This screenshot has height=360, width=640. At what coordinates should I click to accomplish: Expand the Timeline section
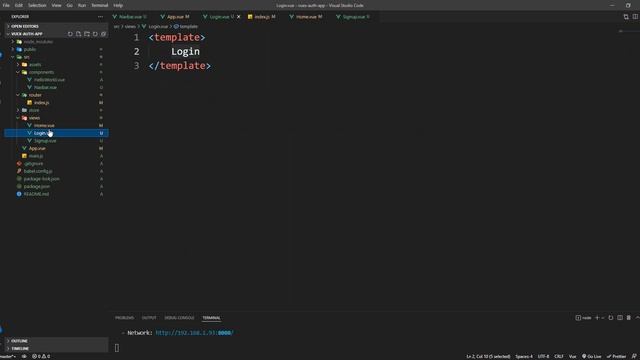click(x=56, y=349)
